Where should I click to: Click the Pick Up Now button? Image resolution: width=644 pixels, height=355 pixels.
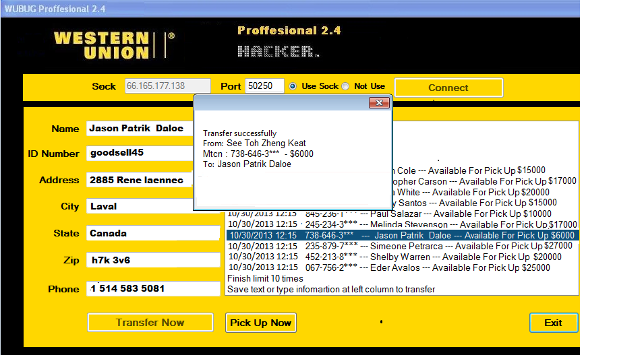tap(261, 323)
